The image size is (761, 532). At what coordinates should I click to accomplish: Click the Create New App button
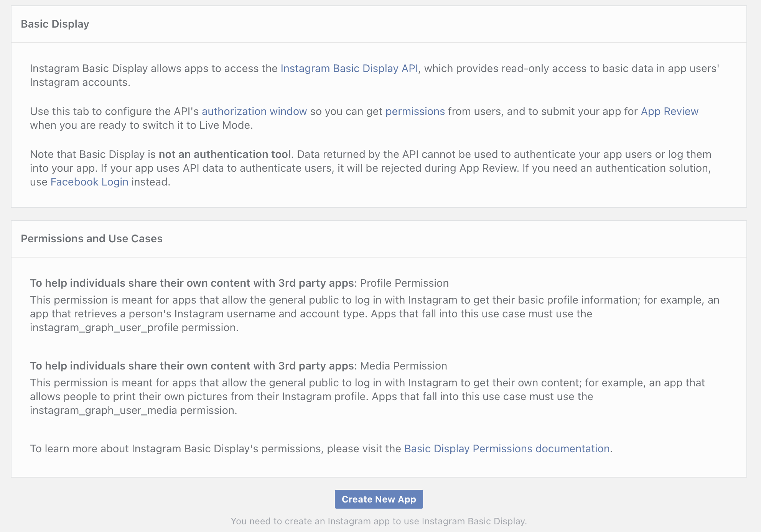379,499
